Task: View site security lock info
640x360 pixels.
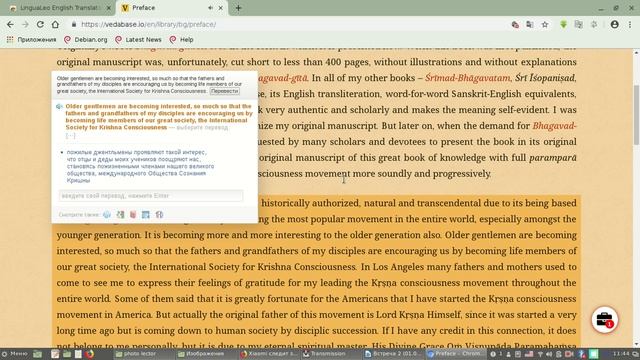Action: click(x=74, y=24)
